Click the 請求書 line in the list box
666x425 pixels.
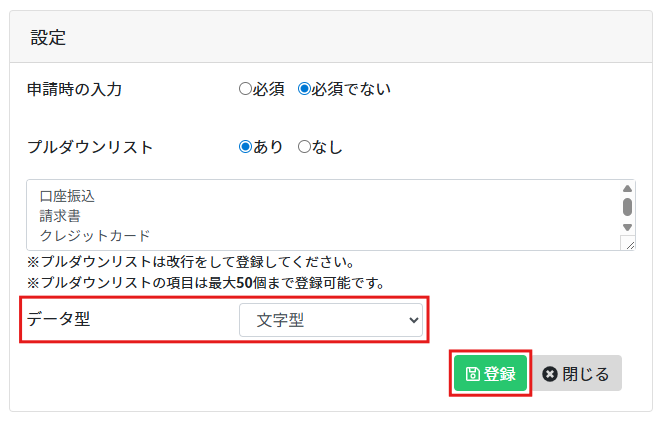(60, 216)
